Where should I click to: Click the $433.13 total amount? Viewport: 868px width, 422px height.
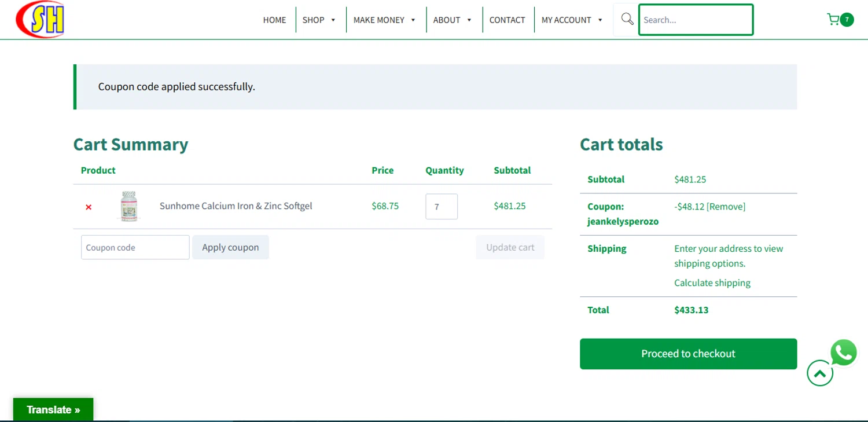click(692, 310)
